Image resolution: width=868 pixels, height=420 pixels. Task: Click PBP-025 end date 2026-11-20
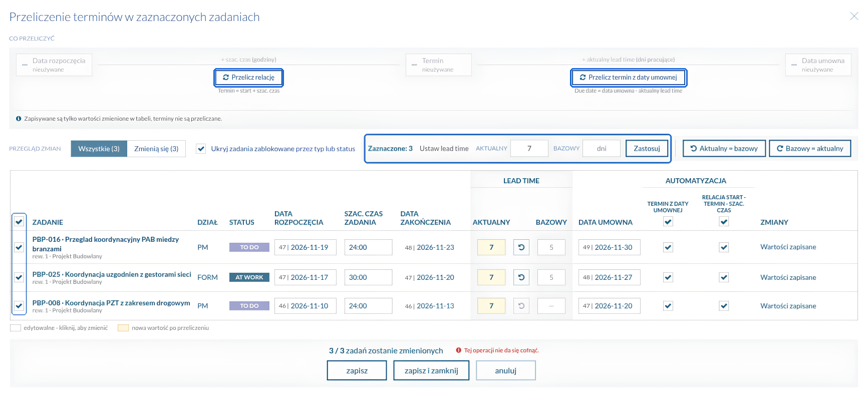(x=430, y=277)
